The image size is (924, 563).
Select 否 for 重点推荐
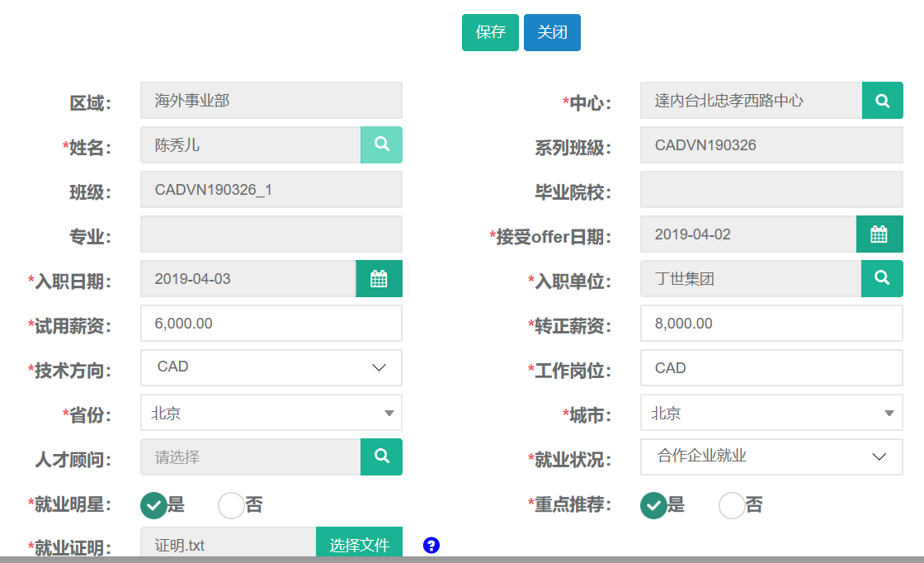(732, 505)
